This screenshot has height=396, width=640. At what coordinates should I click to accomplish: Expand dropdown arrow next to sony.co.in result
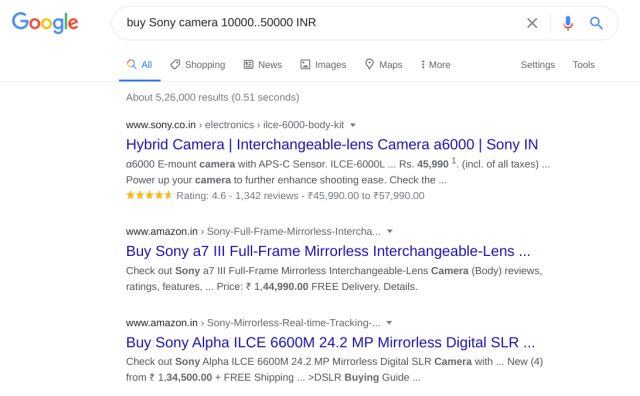[x=353, y=125]
